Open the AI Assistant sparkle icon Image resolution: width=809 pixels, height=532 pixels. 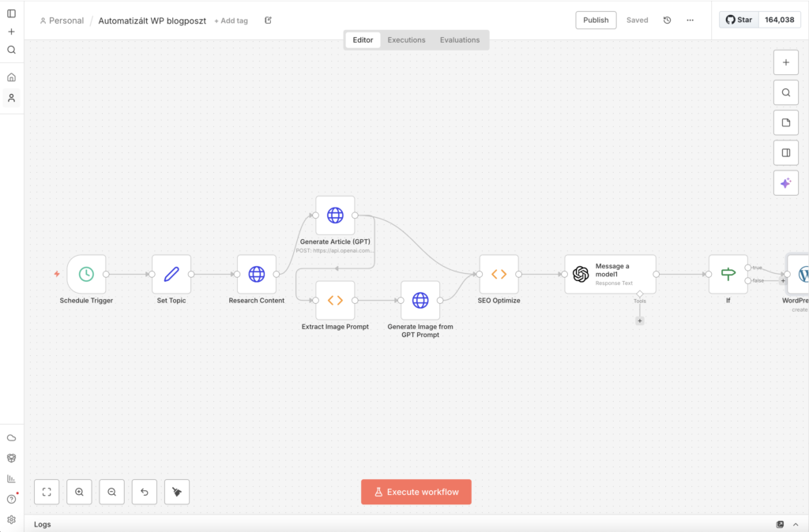[x=785, y=182]
